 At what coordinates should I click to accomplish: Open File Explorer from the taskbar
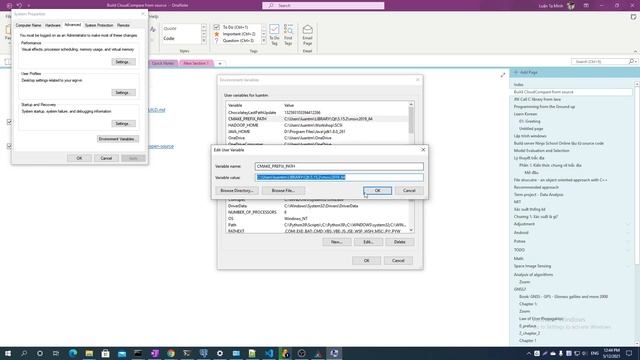89,353
